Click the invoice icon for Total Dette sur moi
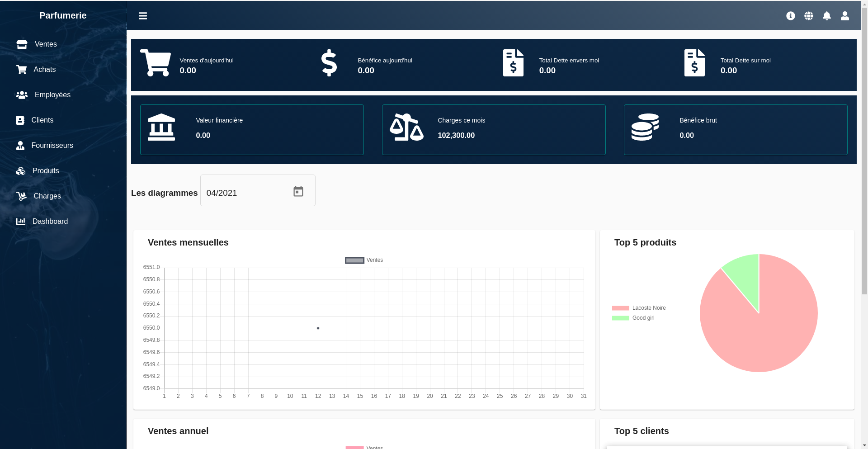This screenshot has height=449, width=868. click(x=694, y=63)
